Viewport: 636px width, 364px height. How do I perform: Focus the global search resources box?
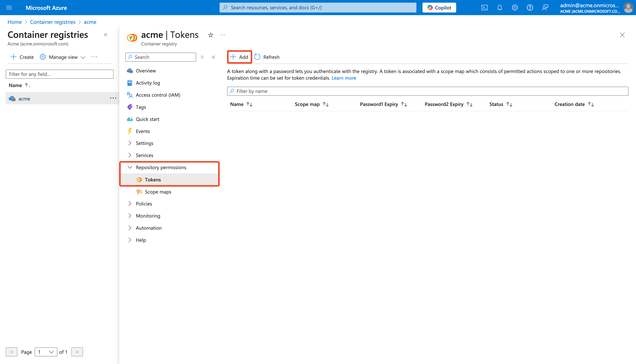click(318, 8)
